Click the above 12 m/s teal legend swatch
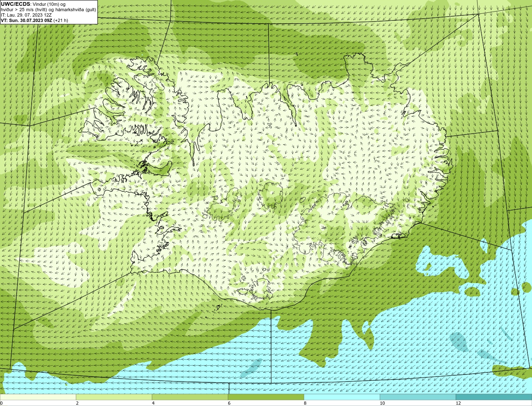The width and height of the screenshot is (532, 406). coord(494,397)
